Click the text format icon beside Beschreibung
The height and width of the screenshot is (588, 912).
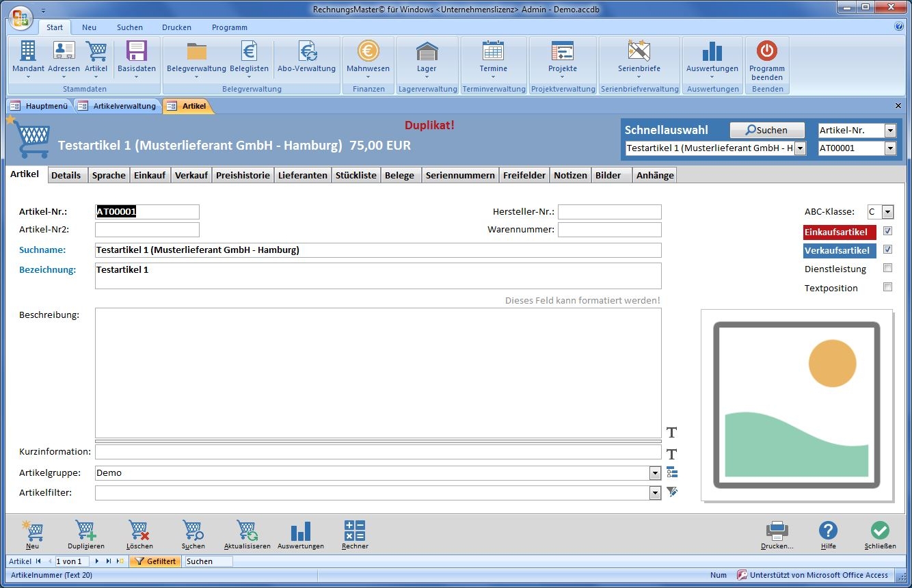coord(672,433)
